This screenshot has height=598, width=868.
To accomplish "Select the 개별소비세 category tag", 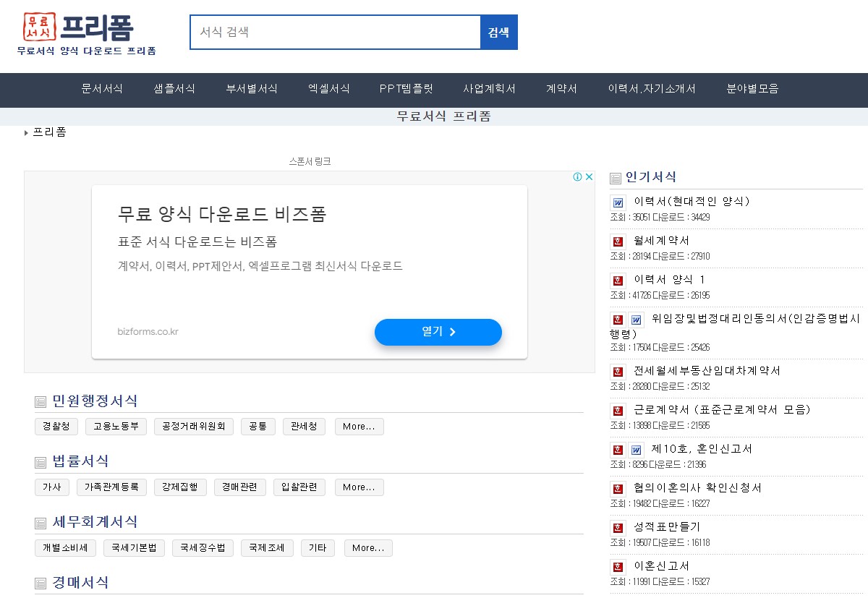I will 65,548.
